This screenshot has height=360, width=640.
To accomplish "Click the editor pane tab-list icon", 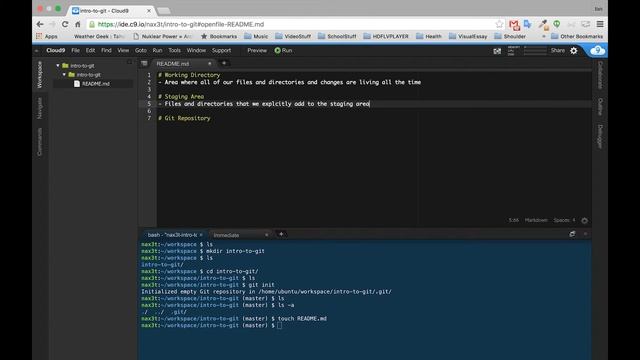I will (x=144, y=64).
